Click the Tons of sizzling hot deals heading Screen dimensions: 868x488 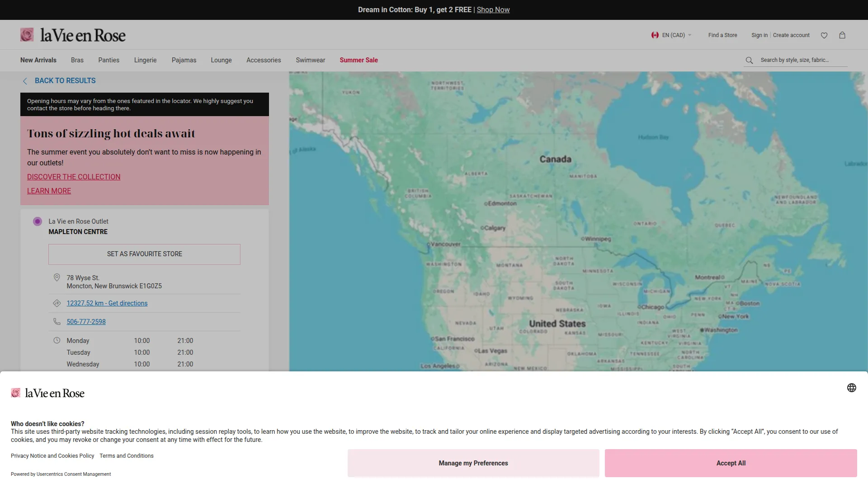(x=111, y=133)
